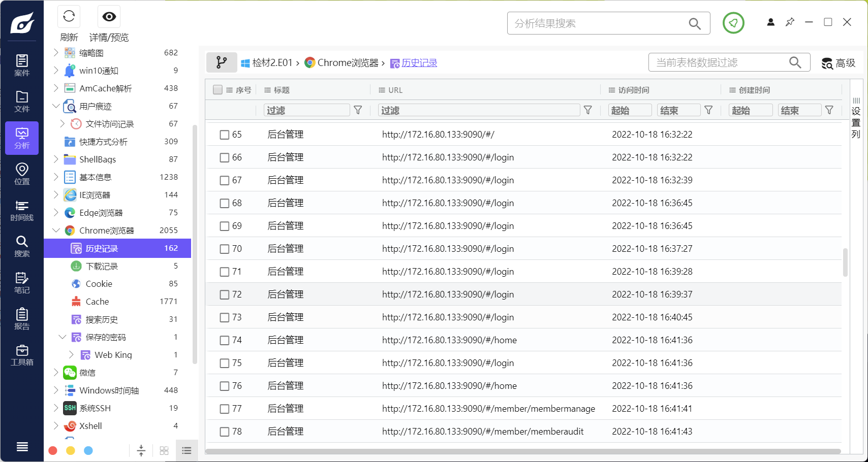Check the checkbox for row 74

(x=225, y=340)
